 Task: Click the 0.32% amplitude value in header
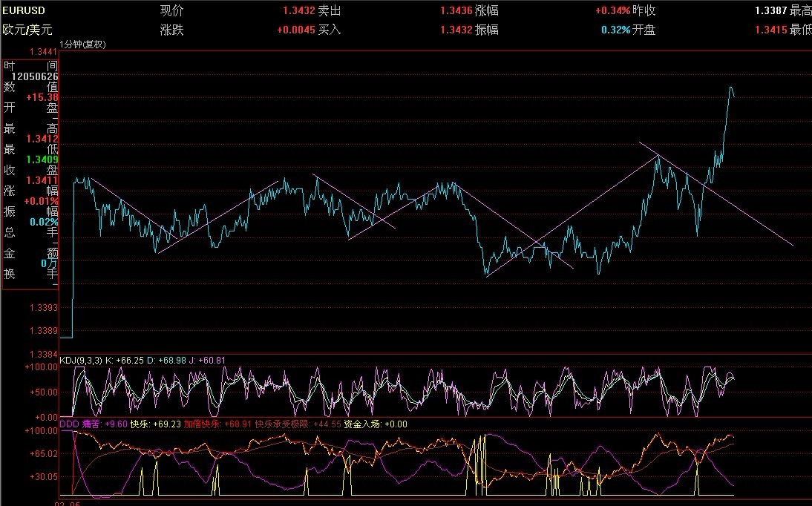coord(616,30)
